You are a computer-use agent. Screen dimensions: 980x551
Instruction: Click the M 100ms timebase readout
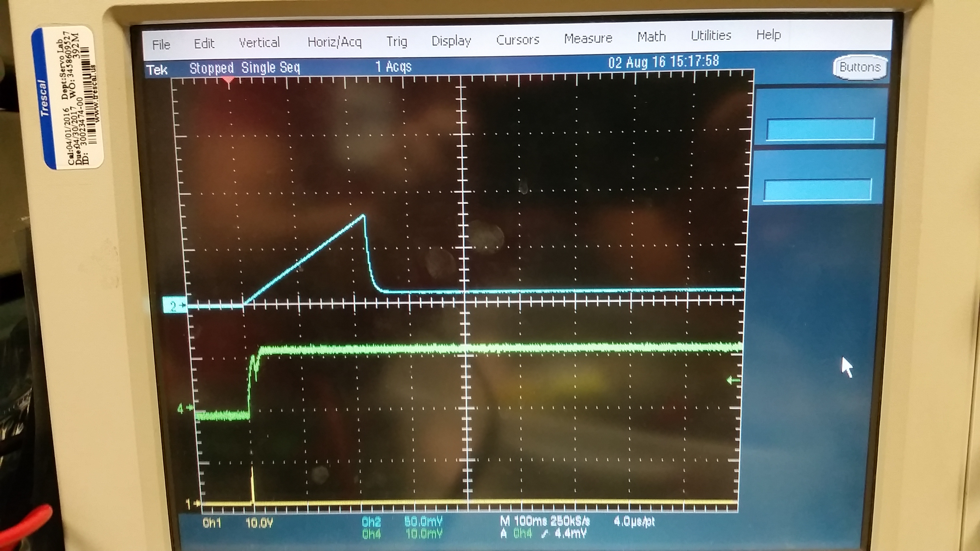point(524,521)
